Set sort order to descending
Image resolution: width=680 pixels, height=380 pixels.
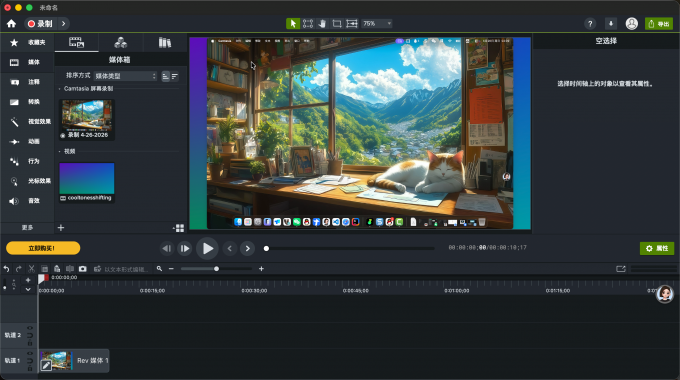175,76
